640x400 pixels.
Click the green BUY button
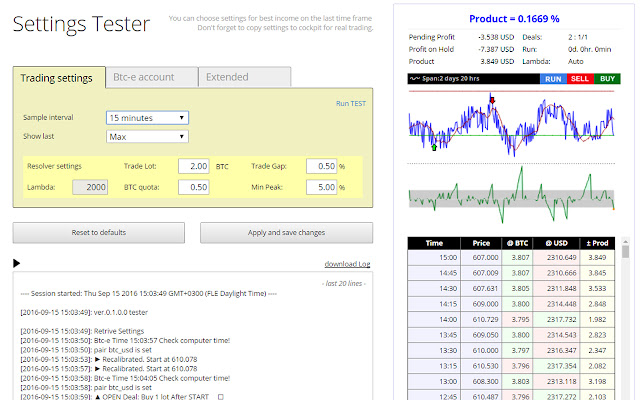[x=607, y=79]
